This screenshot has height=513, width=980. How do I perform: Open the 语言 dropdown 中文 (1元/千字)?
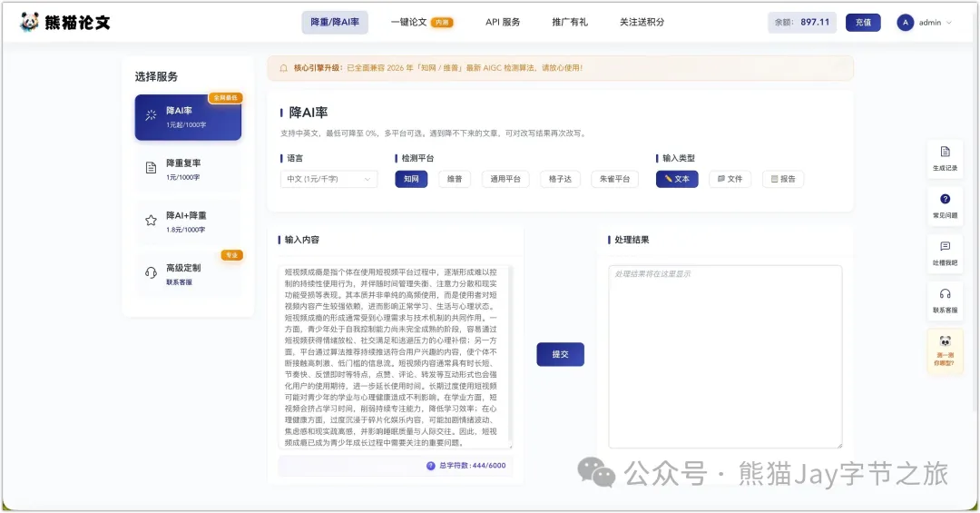point(328,179)
